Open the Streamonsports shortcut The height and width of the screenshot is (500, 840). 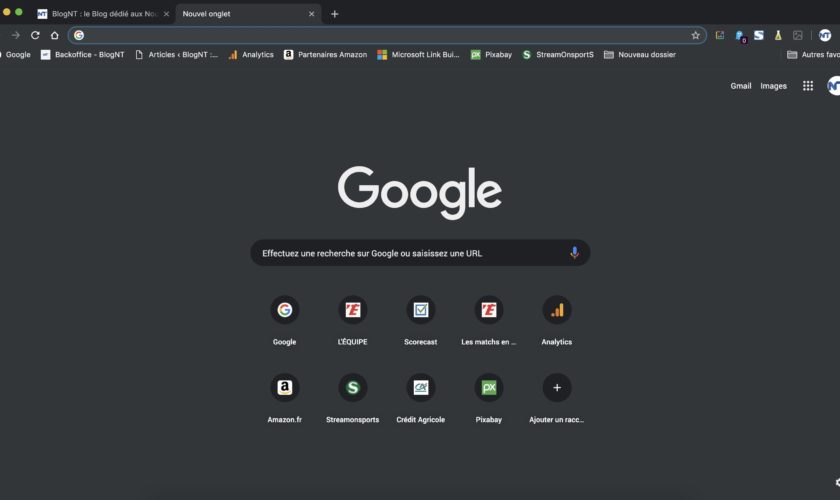(x=352, y=388)
